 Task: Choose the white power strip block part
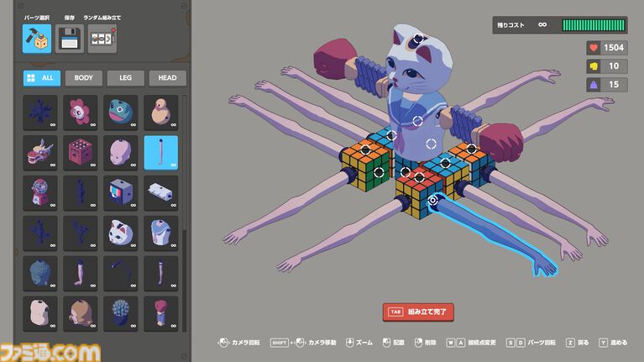(161, 193)
